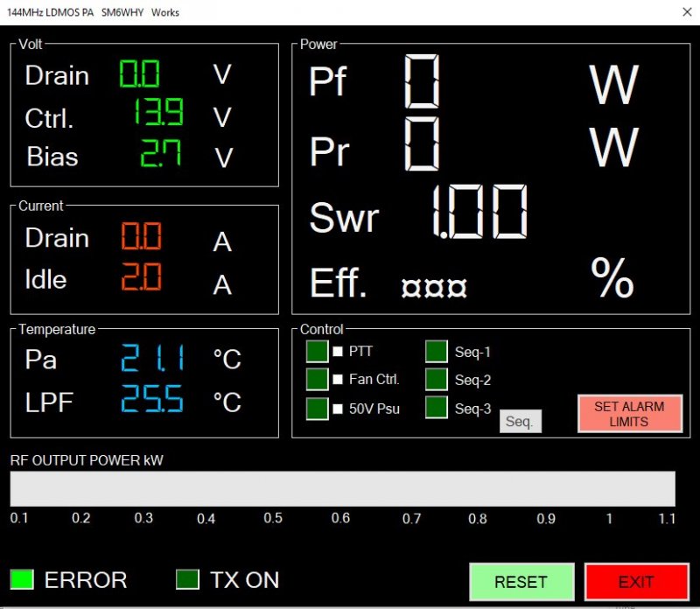Click the 1.1 mark on power scale

pyautogui.click(x=667, y=518)
